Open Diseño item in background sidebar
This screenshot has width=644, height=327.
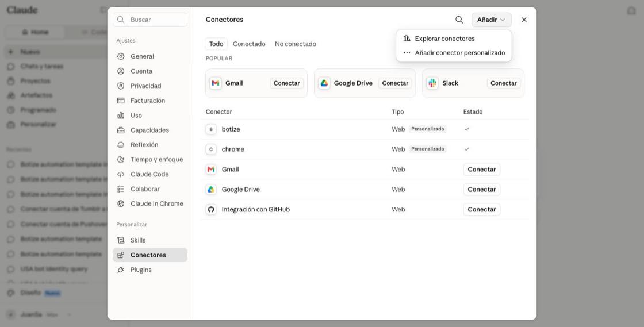(31, 293)
